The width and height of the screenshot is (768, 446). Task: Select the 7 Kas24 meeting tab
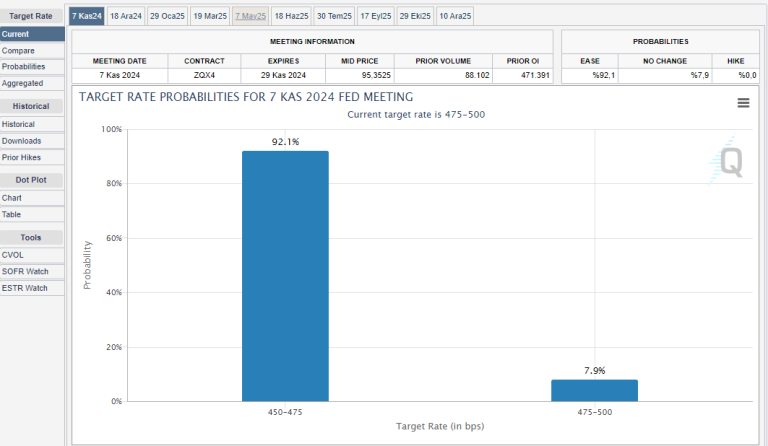point(86,16)
